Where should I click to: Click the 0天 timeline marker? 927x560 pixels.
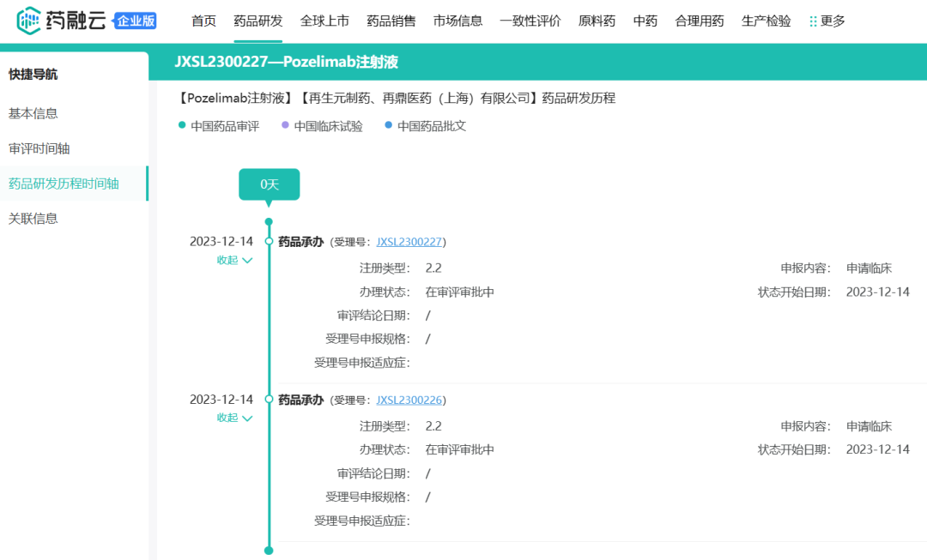coord(269,184)
